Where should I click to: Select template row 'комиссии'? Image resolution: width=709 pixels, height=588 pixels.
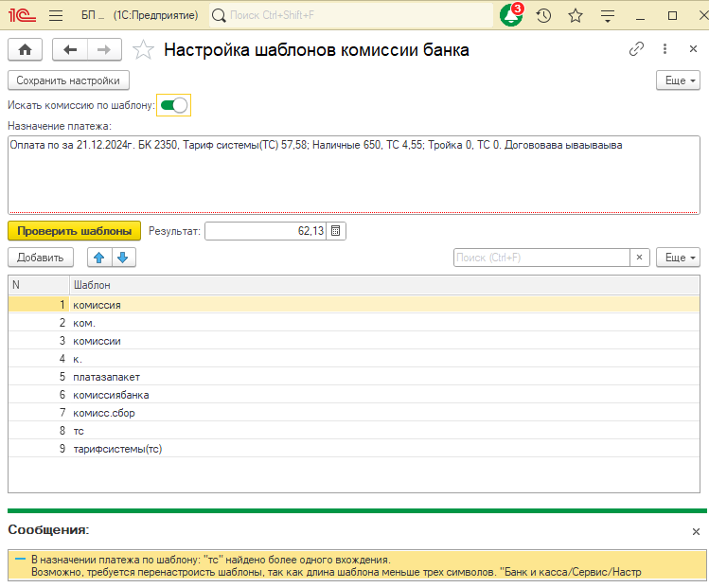point(354,341)
